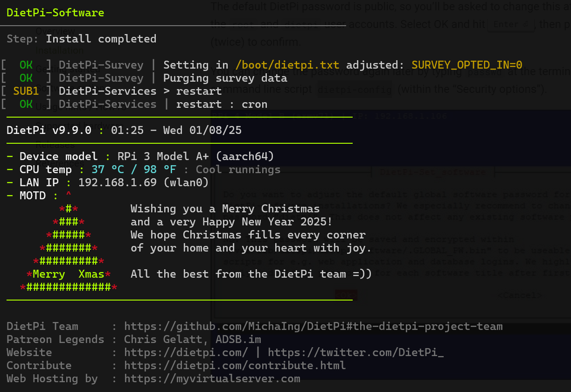571x392 pixels.
Task: Click the dietpi.com/contribute.html URL
Action: point(235,365)
